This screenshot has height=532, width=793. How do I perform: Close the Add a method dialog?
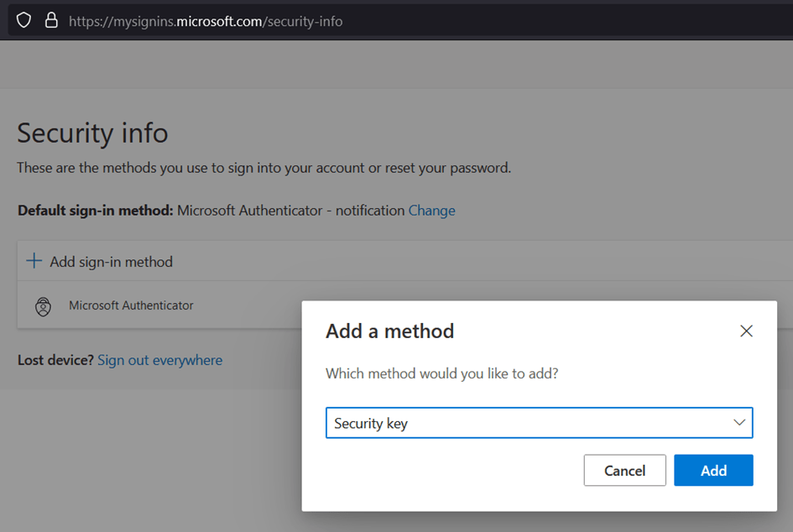[x=746, y=331]
